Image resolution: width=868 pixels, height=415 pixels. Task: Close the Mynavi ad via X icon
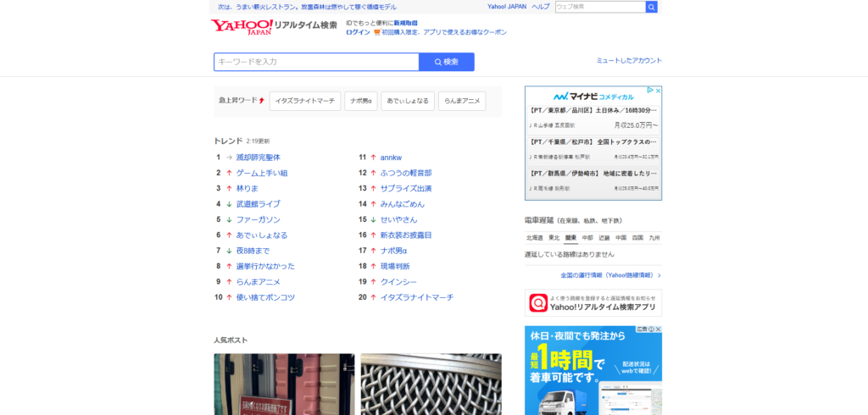[x=657, y=91]
